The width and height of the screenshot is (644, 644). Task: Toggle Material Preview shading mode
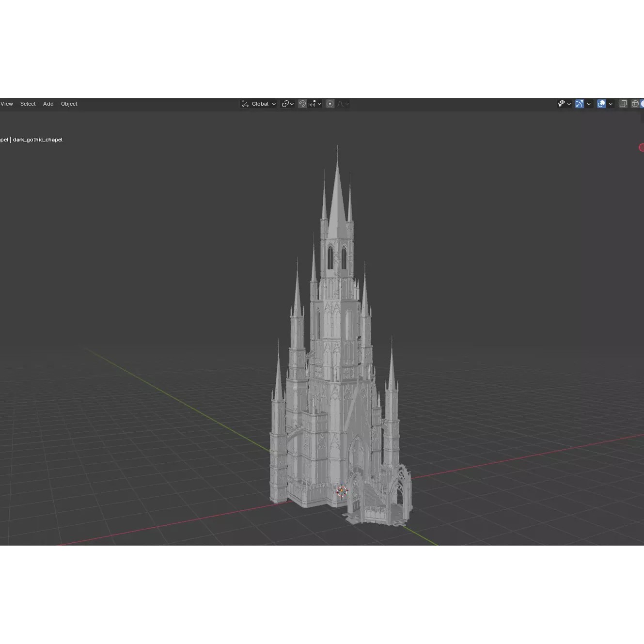click(643, 104)
